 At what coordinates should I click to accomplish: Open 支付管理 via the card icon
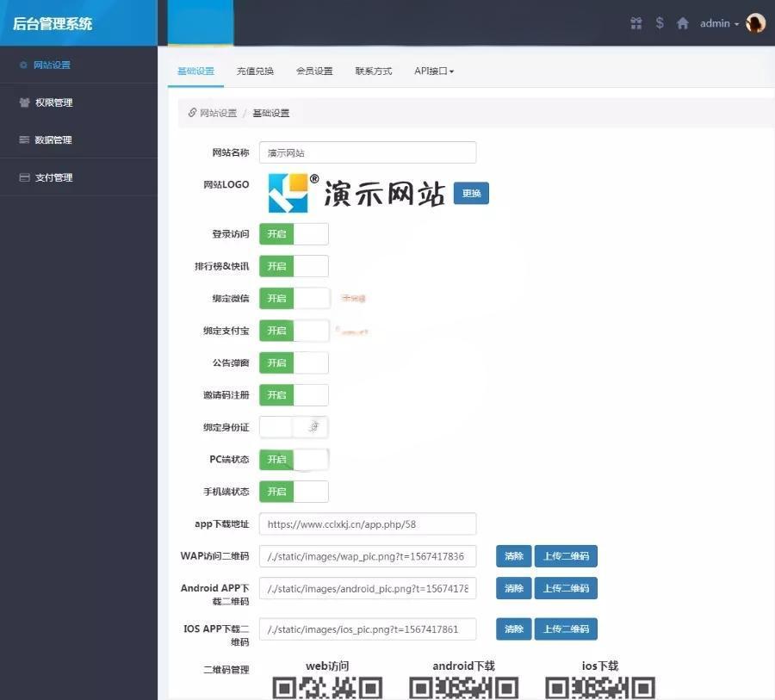pyautogui.click(x=26, y=177)
